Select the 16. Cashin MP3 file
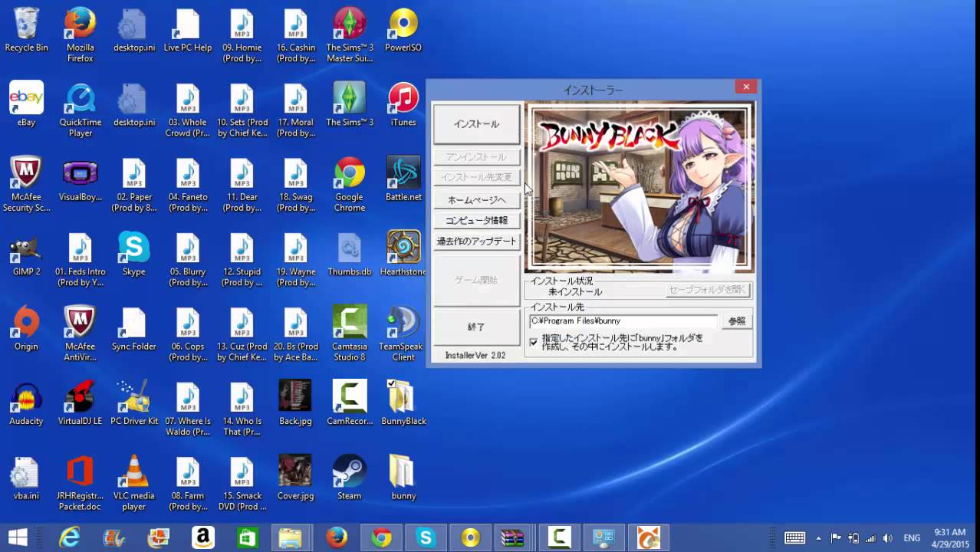Screen dimensions: 980x552 [x=295, y=35]
